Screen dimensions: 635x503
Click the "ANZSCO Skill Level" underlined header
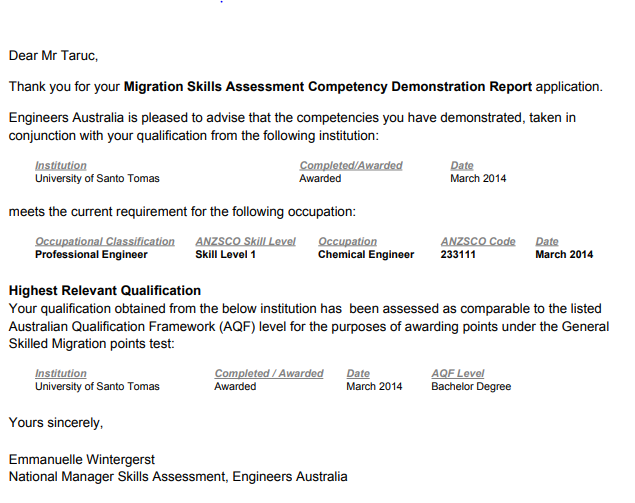click(x=246, y=241)
